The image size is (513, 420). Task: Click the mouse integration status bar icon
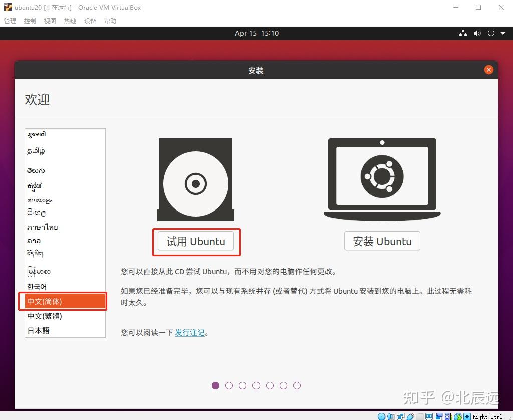[x=458, y=416]
